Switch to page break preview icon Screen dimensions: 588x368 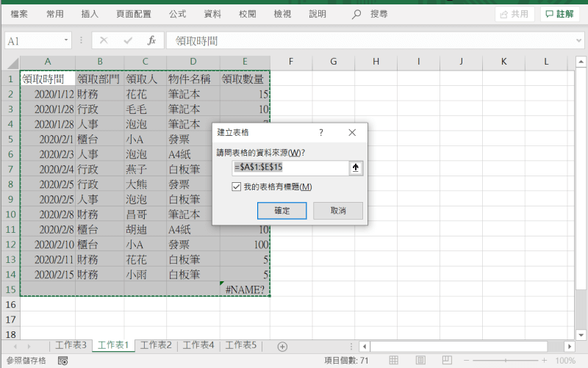tap(447, 360)
